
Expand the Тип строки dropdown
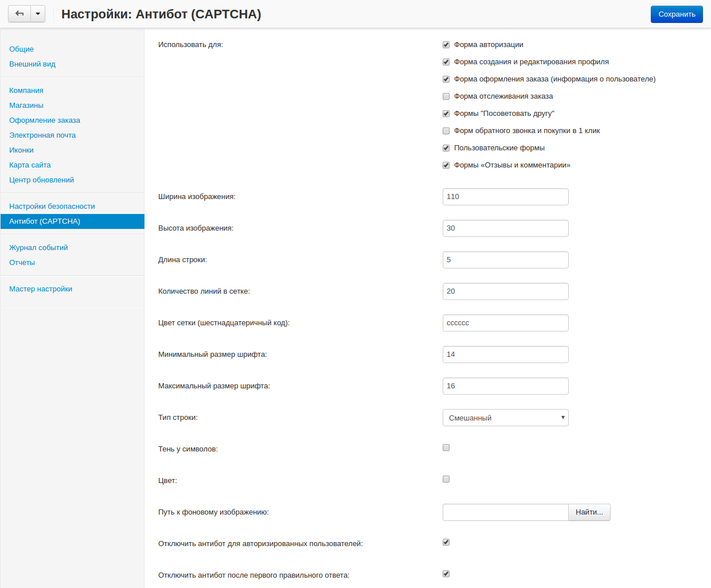[x=505, y=418]
